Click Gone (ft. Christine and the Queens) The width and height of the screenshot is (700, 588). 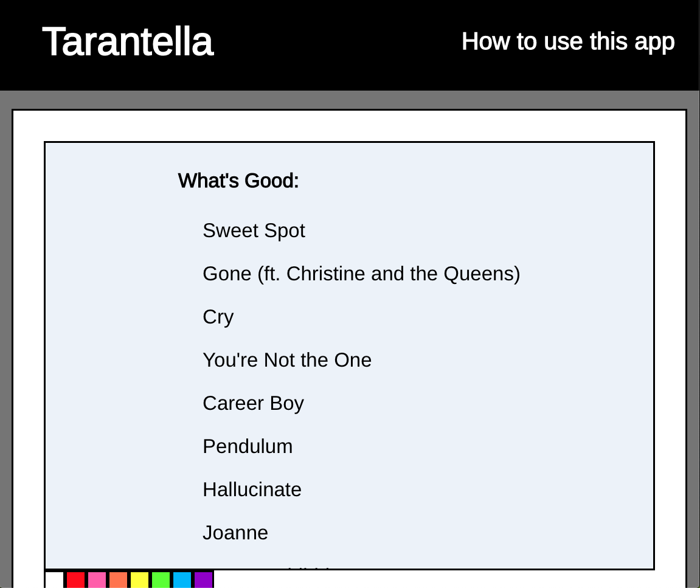pos(361,274)
